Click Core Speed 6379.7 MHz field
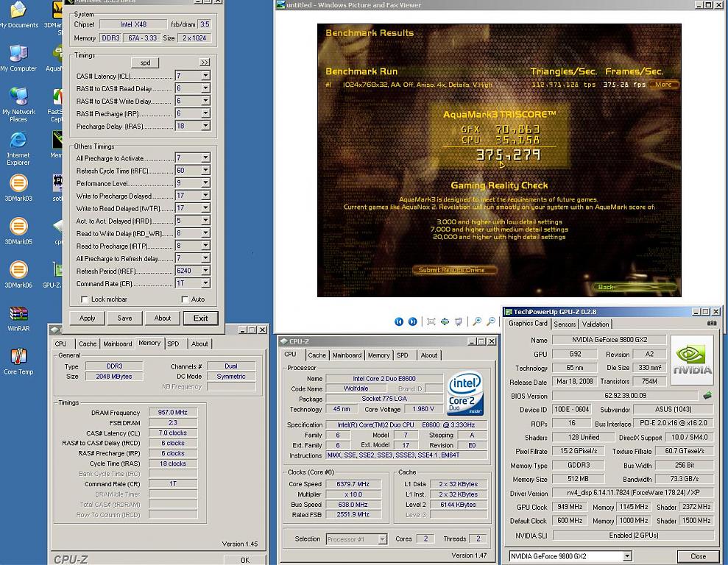 (x=353, y=484)
